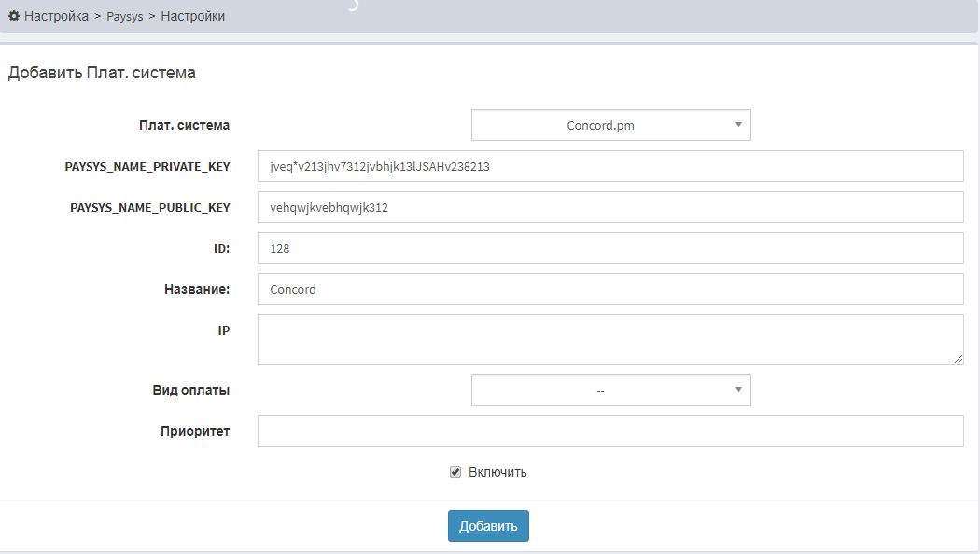This screenshot has height=554, width=980.
Task: Click the empty Приоритет input field
Action: [609, 431]
